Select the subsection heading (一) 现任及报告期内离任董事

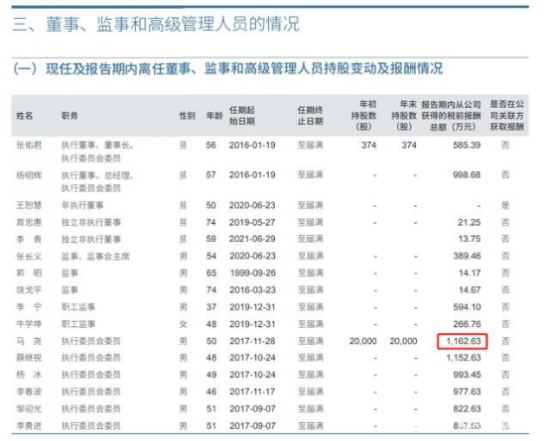point(228,68)
